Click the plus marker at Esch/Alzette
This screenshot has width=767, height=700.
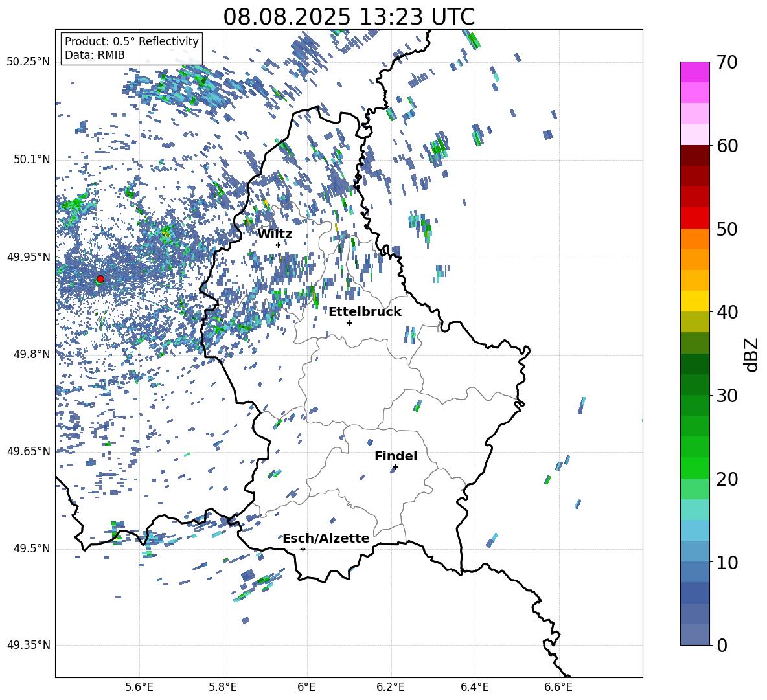[x=303, y=549]
